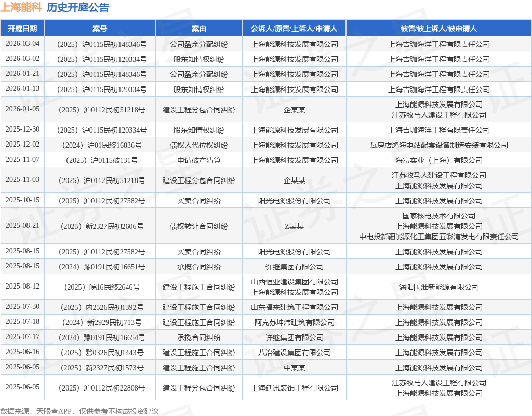Click the date 2025-08-21

click(22, 225)
